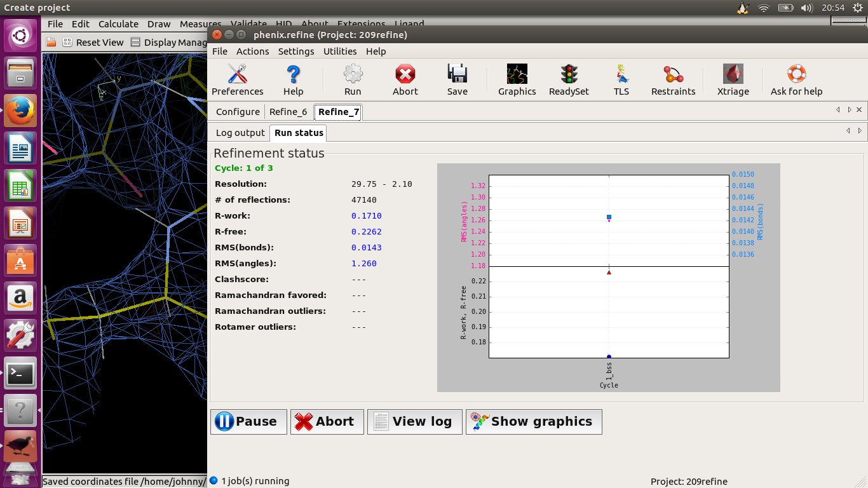Launch ReadySet traffic light icon
Screen dimensions: 868x488
point(569,79)
